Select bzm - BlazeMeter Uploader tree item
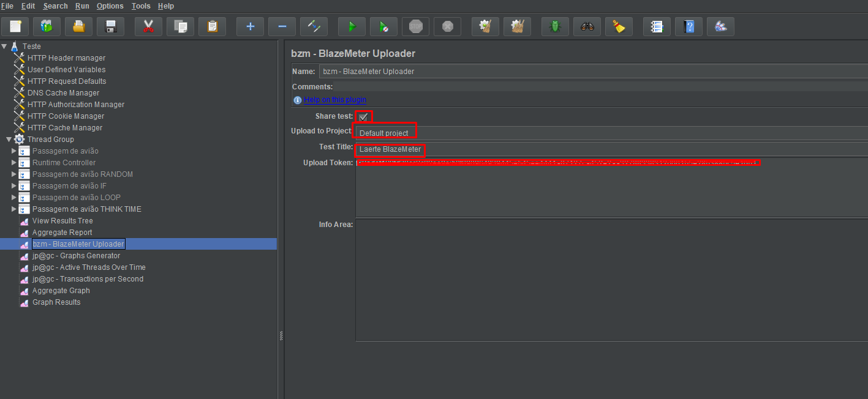 (78, 244)
